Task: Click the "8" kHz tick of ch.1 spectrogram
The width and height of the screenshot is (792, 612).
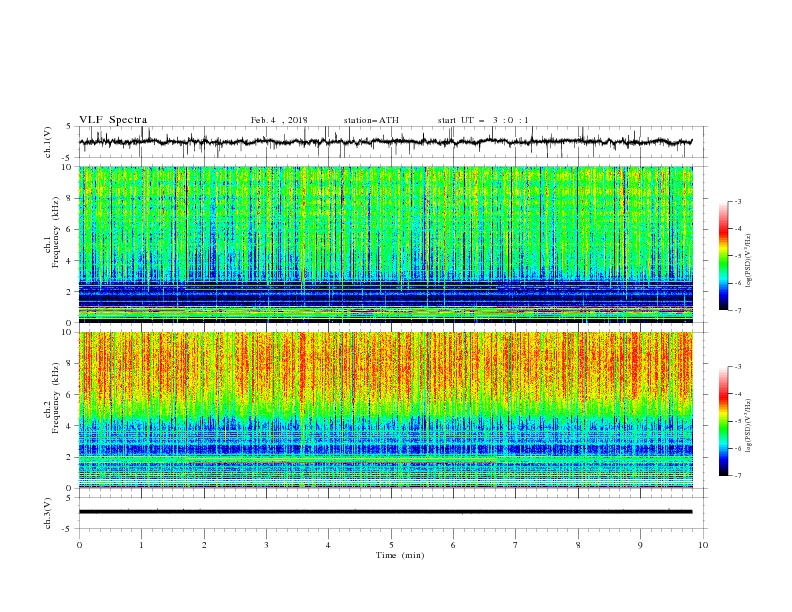Action: click(70, 198)
